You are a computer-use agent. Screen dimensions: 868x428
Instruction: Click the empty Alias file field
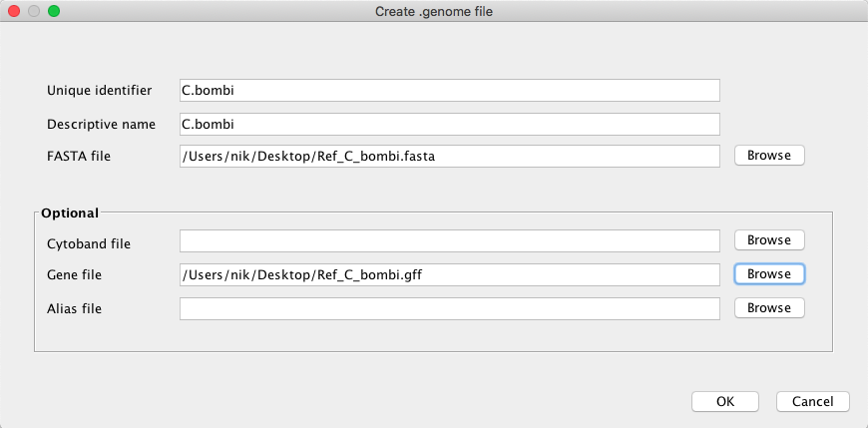click(x=450, y=308)
